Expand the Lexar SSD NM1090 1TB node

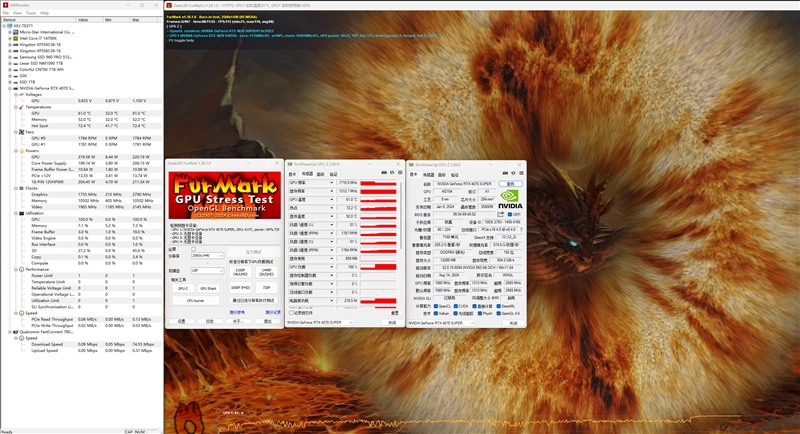pyautogui.click(x=10, y=63)
